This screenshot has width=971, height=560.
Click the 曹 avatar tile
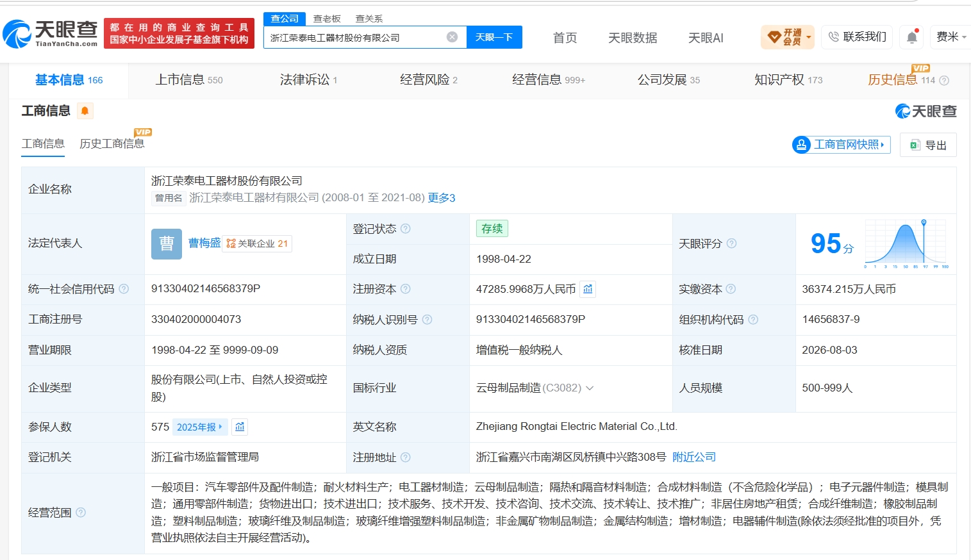tap(167, 243)
